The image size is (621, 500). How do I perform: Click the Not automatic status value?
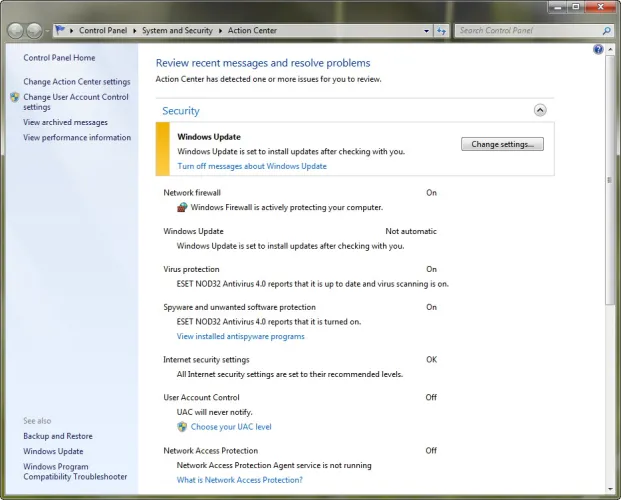tap(411, 231)
